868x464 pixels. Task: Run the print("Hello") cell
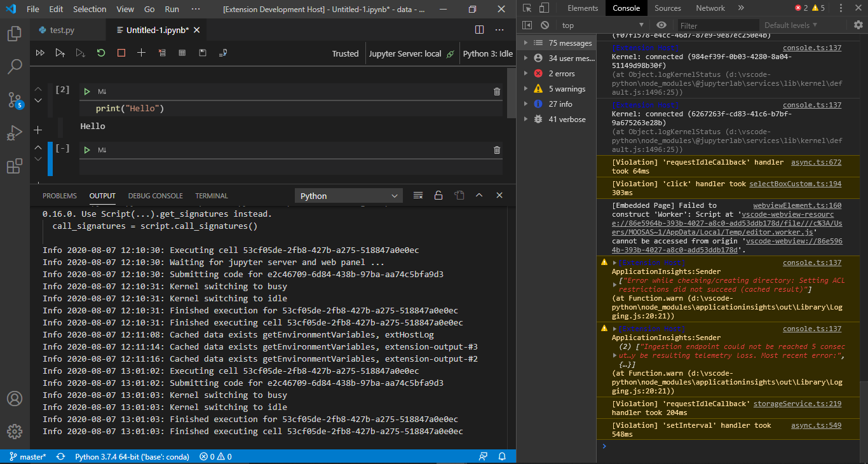pos(87,92)
